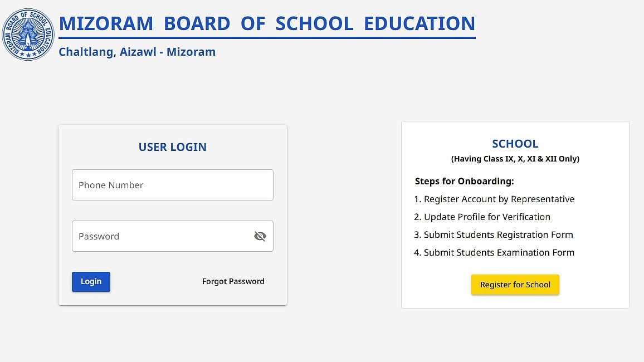Click the User Login card panel
The width and height of the screenshot is (644, 362).
[x=172, y=295]
